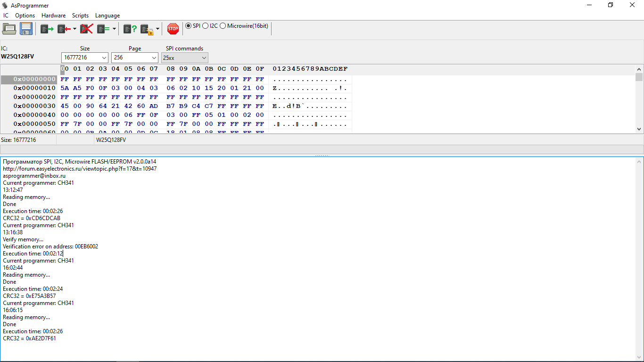
Task: Expand the protection lock dropdown arrow
Action: click(x=157, y=29)
